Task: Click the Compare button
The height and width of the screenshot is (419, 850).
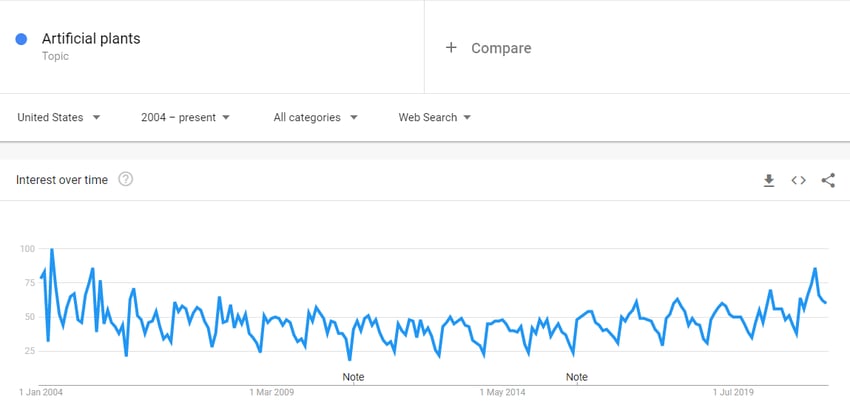Action: coord(488,48)
